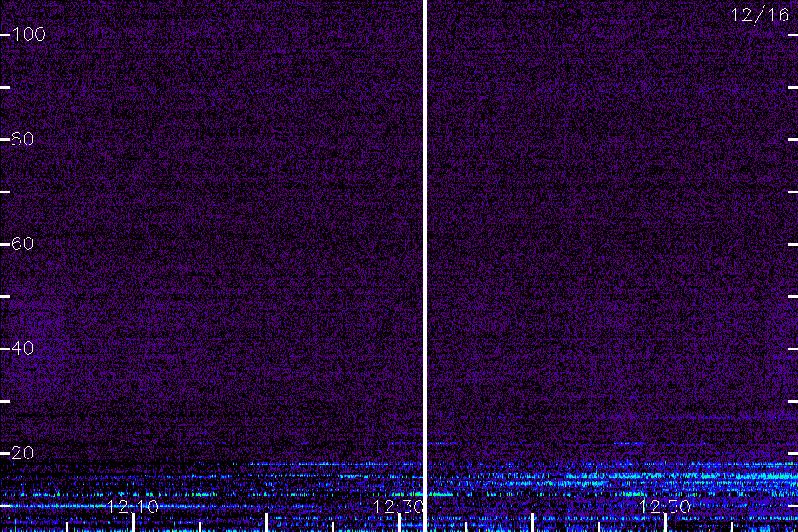Select the 12:30 time label

tap(398, 506)
